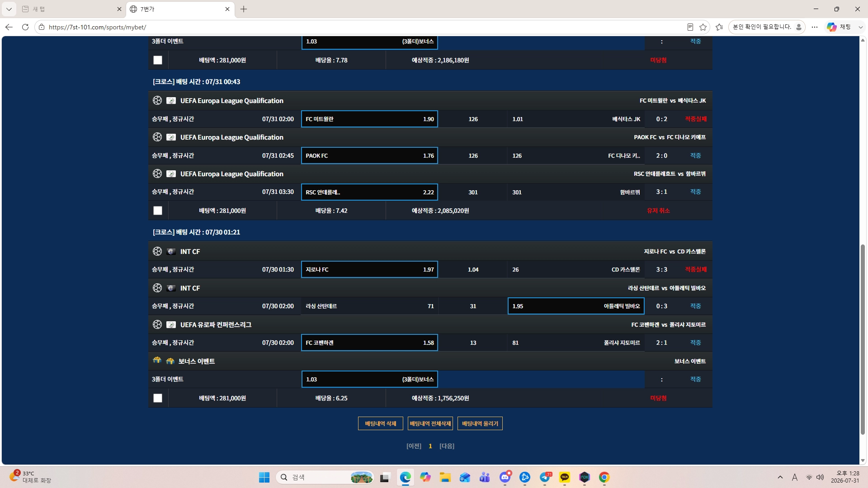Viewport: 868px width, 488px height.
Task: Open Outlook from the taskbar
Action: [465, 477]
